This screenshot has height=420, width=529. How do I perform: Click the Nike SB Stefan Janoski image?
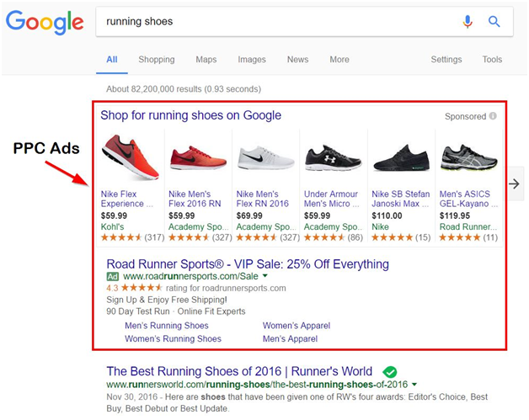point(401,157)
